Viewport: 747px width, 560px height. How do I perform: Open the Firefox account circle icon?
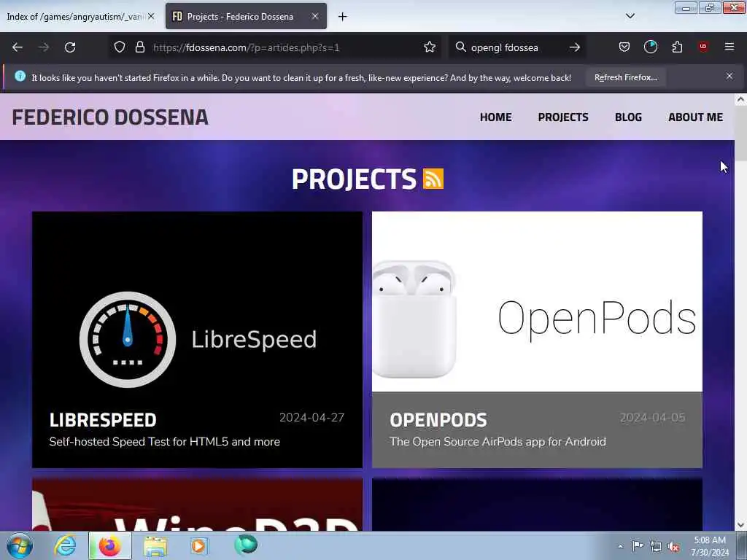coord(650,47)
